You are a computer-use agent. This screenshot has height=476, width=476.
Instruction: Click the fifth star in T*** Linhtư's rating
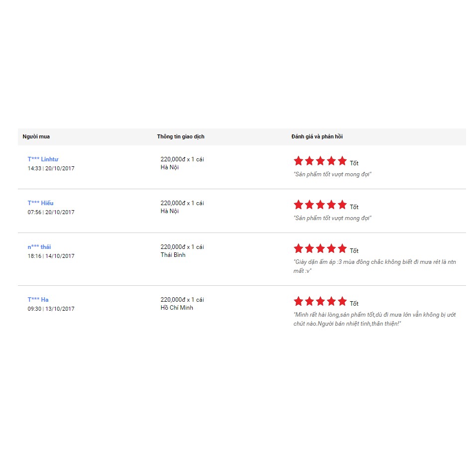(342, 161)
